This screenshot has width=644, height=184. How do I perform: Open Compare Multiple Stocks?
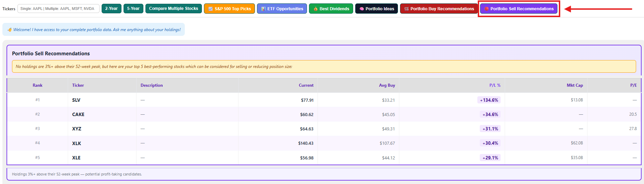(x=173, y=9)
